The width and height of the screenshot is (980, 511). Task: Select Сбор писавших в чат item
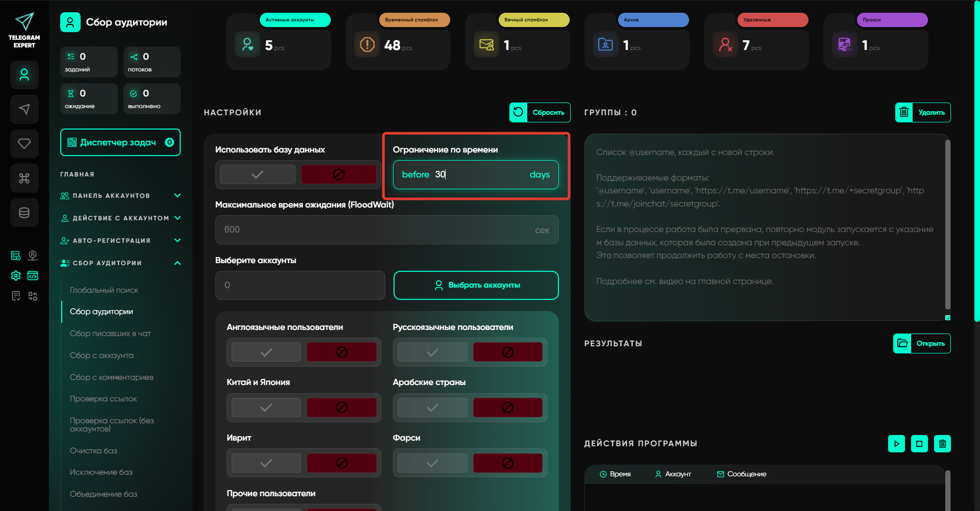click(110, 334)
